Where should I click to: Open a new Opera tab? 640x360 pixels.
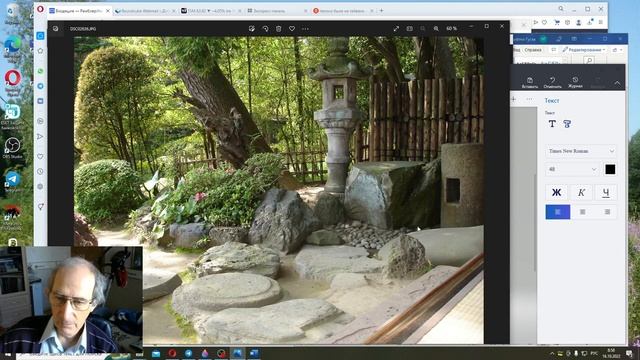[382, 11]
